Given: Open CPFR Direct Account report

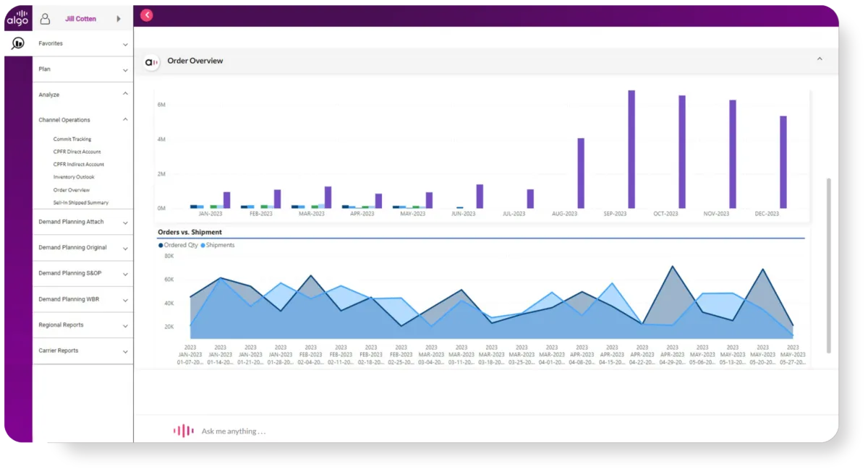Looking at the screenshot, I should tap(77, 152).
